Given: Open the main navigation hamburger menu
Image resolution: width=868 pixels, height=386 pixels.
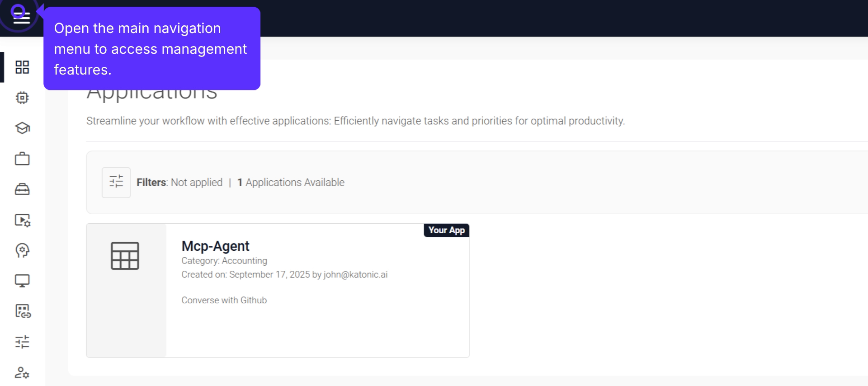Looking at the screenshot, I should click(20, 17).
